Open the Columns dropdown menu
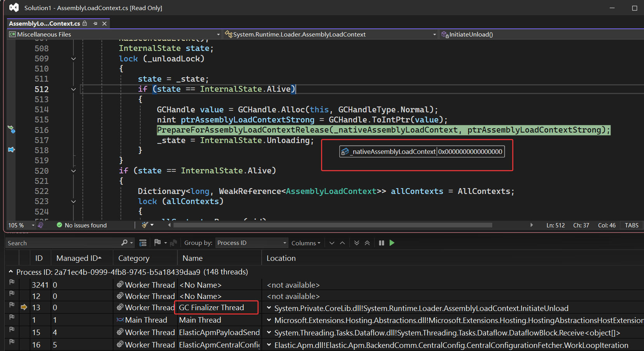 [306, 243]
